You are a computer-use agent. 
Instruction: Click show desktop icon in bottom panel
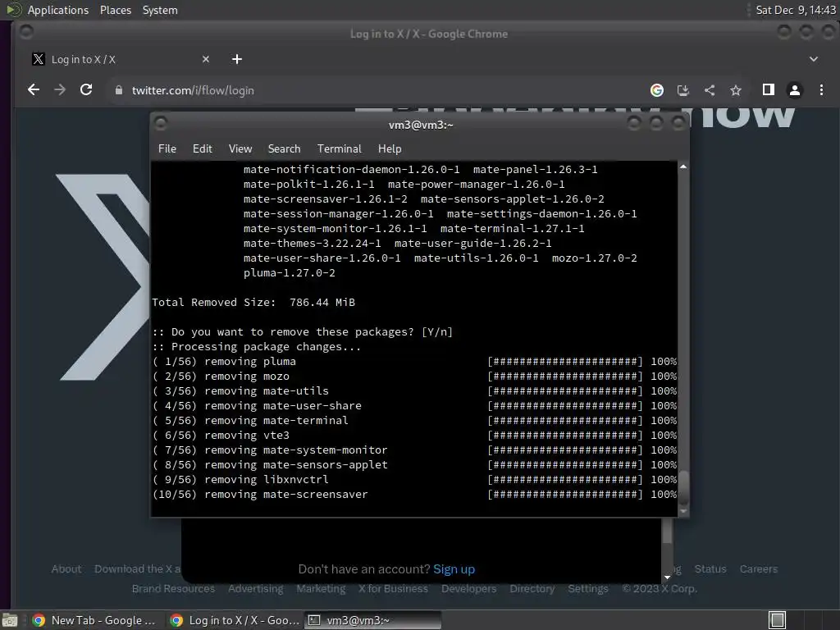[x=10, y=620]
